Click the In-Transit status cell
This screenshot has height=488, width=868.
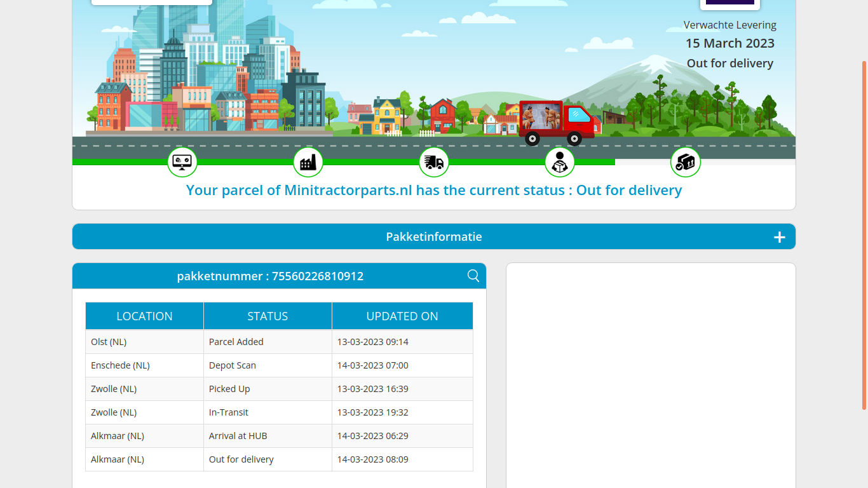tap(268, 412)
